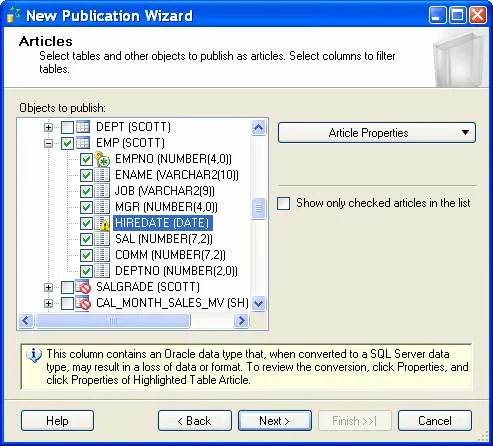The image size is (493, 446).
Task: Uncheck the SAL column checkbox
Action: click(86, 239)
